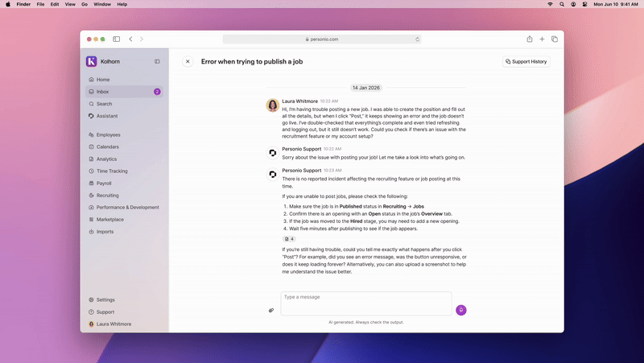Select Inbox in the sidebar
644x363 pixels.
103,92
